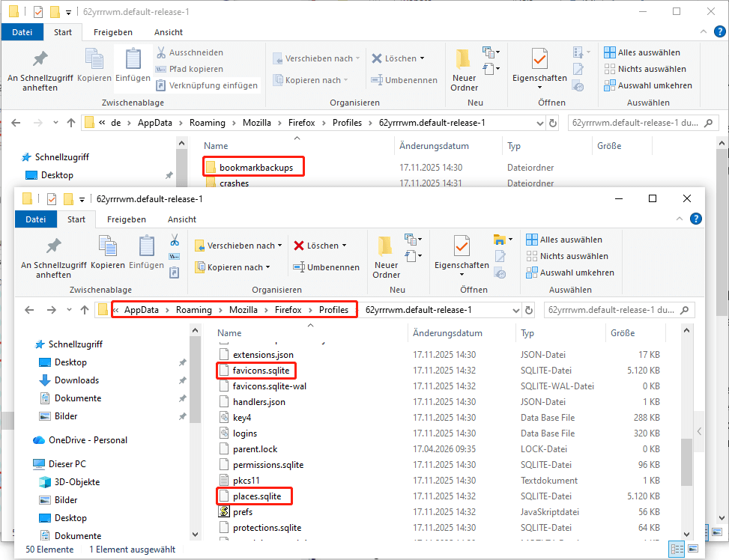The image size is (729, 560).
Task: Open Datei tab in back window
Action: 22,32
